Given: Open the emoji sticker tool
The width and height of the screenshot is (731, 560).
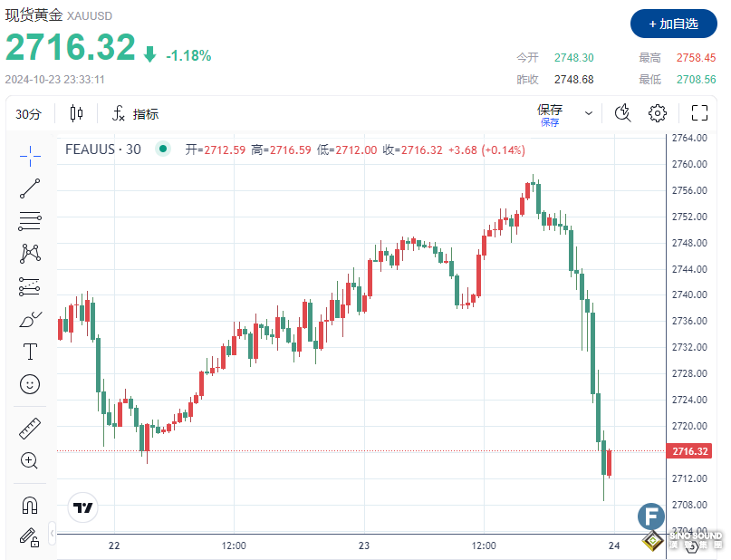Looking at the screenshot, I should click(29, 384).
